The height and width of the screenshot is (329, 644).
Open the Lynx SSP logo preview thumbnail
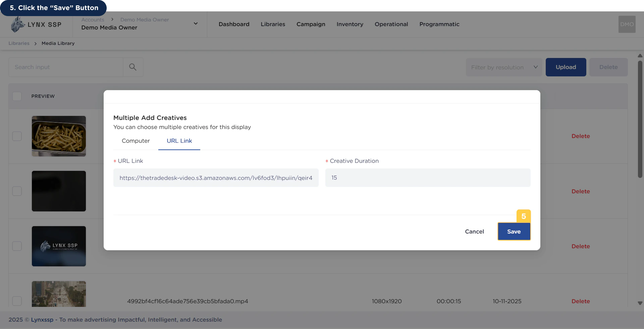(x=59, y=246)
